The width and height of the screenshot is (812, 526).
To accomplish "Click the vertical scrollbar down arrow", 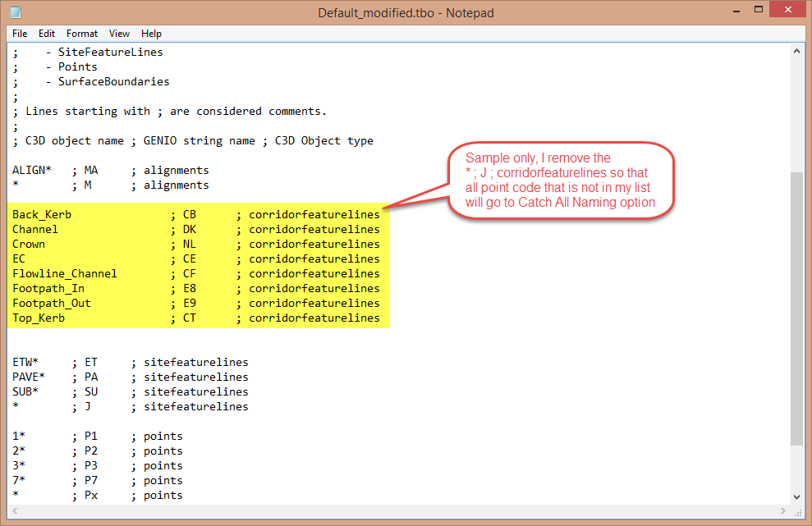I will (796, 497).
